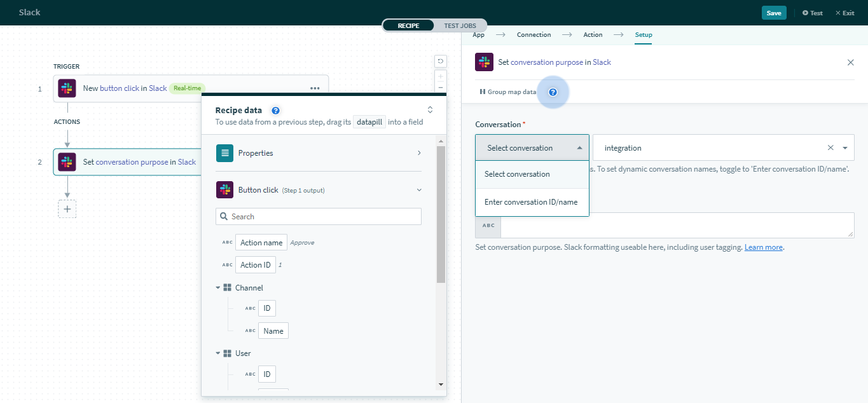
Task: Go to the Connection step tab
Action: tap(534, 35)
